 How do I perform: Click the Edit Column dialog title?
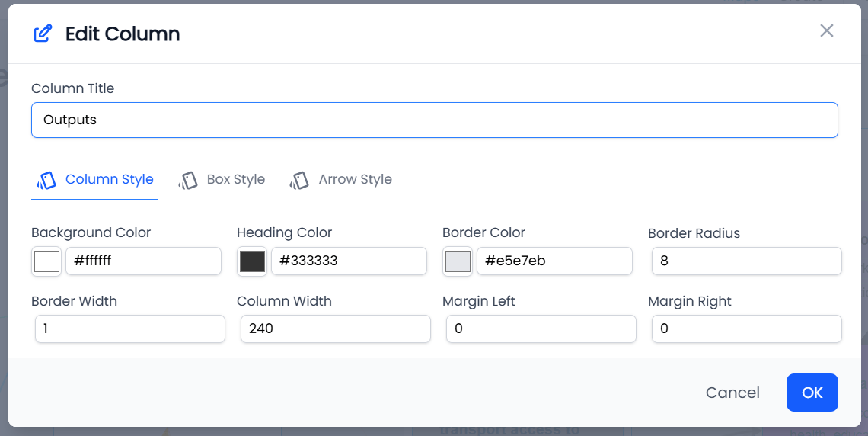point(123,34)
